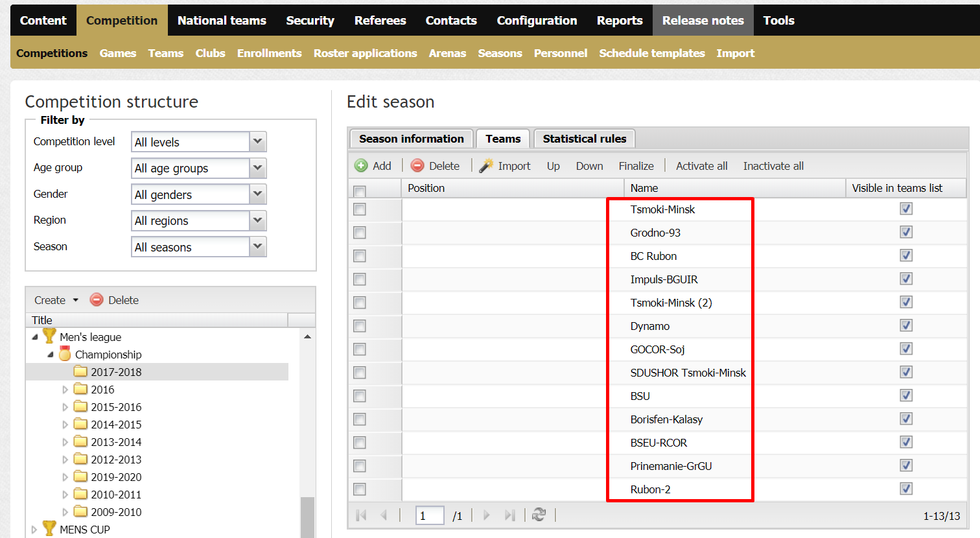This screenshot has height=538, width=980.
Task: Refresh the teams grid
Action: 539,515
